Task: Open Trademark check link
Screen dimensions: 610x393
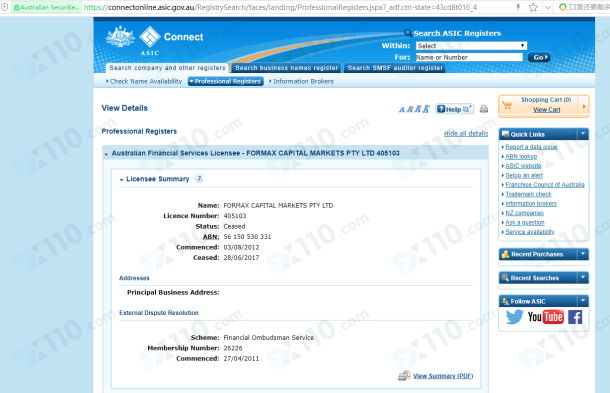Action: coord(528,194)
